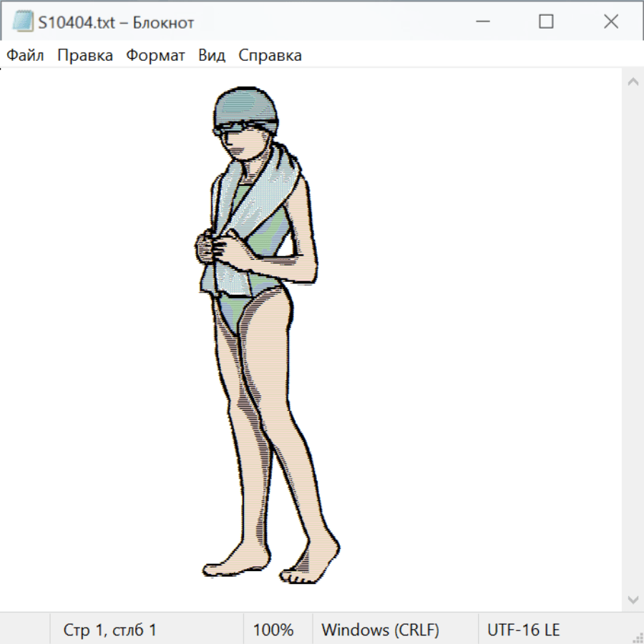Open the Формат menu
This screenshot has height=644, width=644.
pyautogui.click(x=155, y=56)
